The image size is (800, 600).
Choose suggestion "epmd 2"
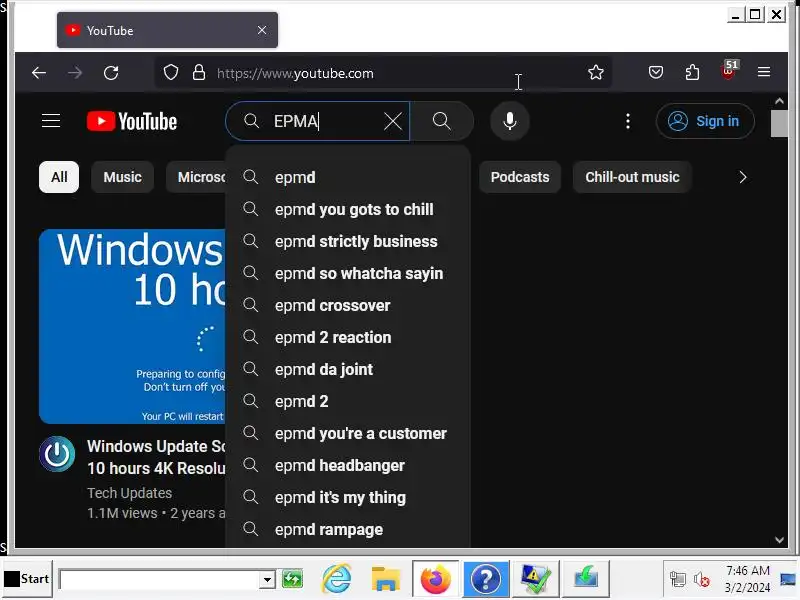point(347,402)
